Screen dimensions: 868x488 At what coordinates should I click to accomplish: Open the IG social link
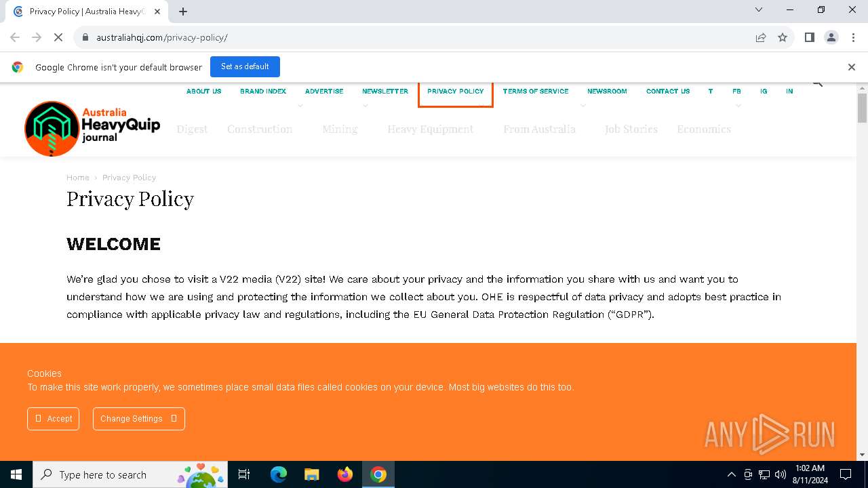click(764, 91)
